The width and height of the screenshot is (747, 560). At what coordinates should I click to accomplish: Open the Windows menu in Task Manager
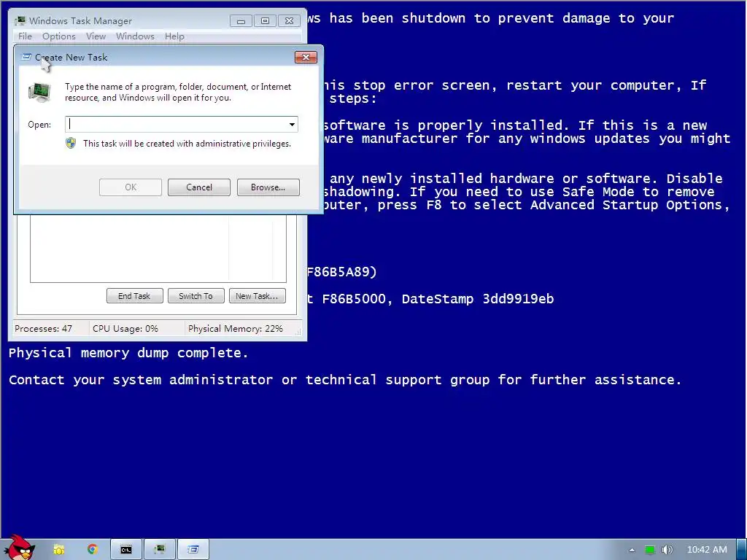[x=135, y=36]
